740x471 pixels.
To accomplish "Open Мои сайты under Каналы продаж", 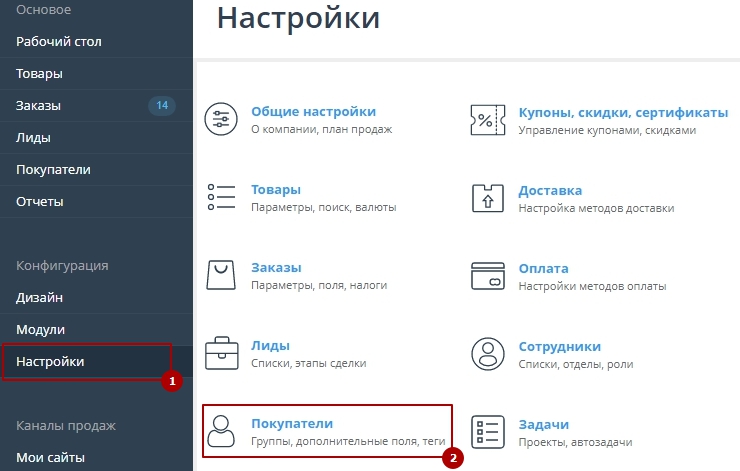I will tap(50, 457).
